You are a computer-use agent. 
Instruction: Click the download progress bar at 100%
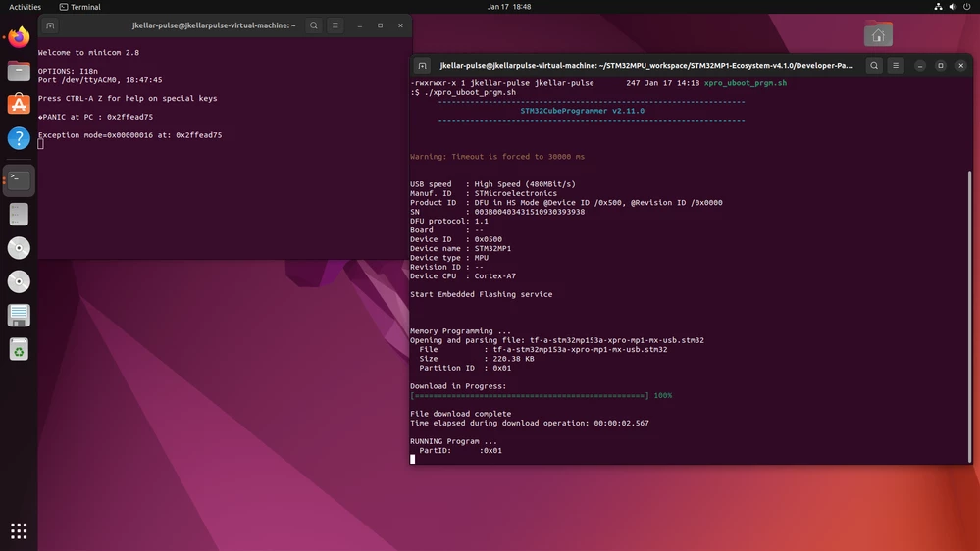tap(530, 395)
